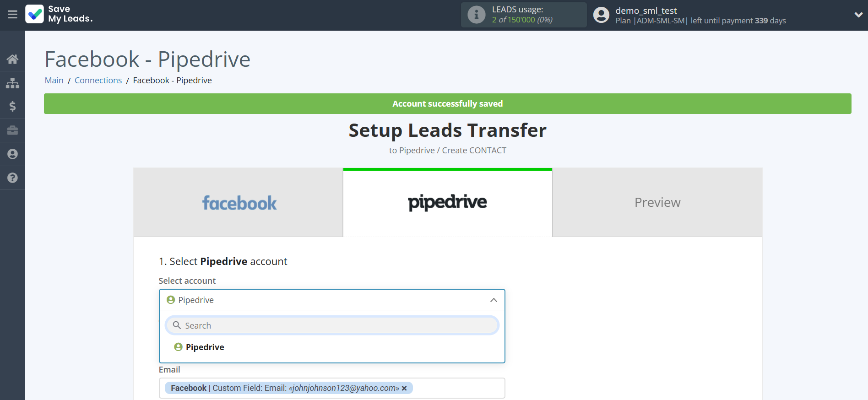Click the LEADS usage info icon

pyautogui.click(x=476, y=15)
